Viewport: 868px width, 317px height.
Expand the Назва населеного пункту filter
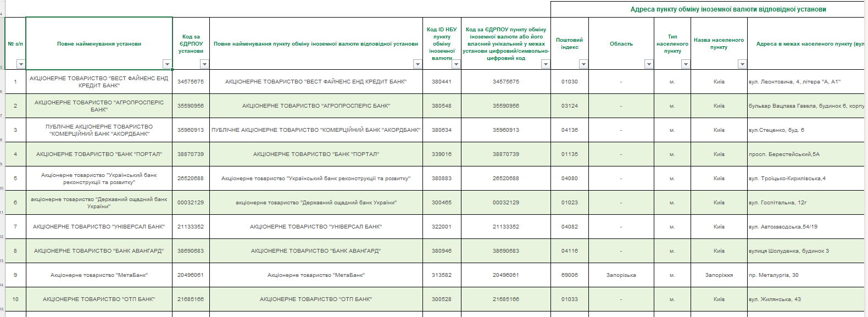point(742,64)
